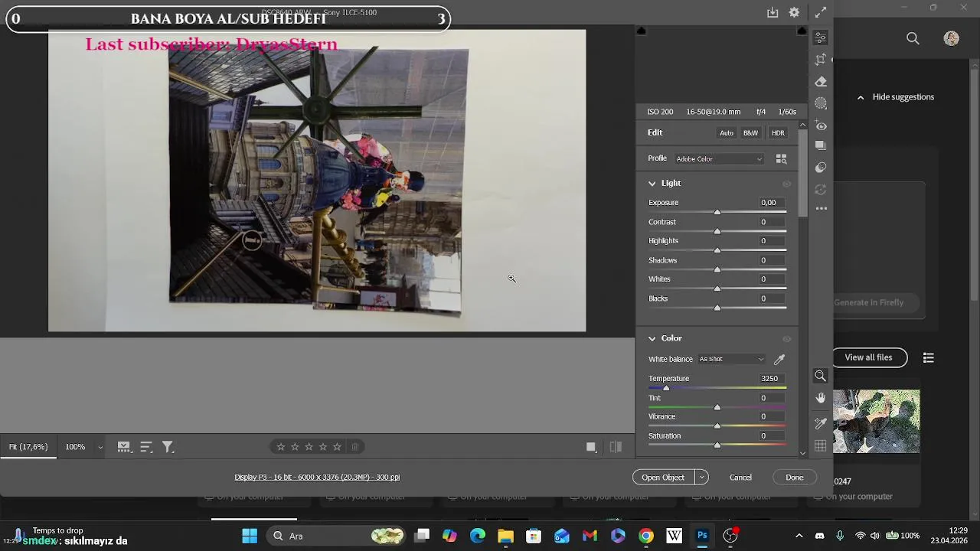Open the recent file thumbnail in Photoshop home

877,422
